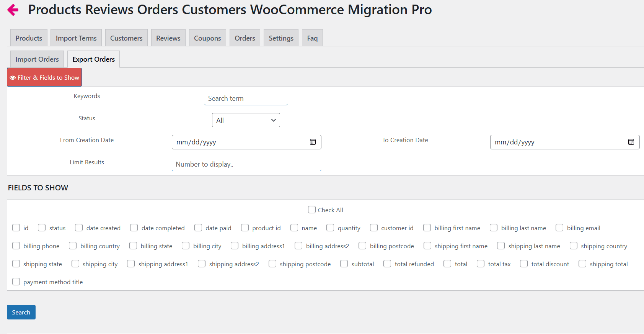
Task: Select the Export Orders sub-tab
Action: 94,59
